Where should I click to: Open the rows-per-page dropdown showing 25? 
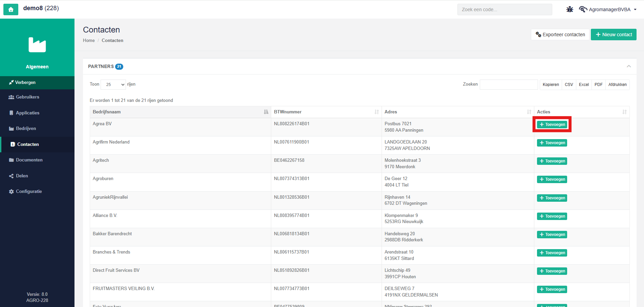point(113,85)
